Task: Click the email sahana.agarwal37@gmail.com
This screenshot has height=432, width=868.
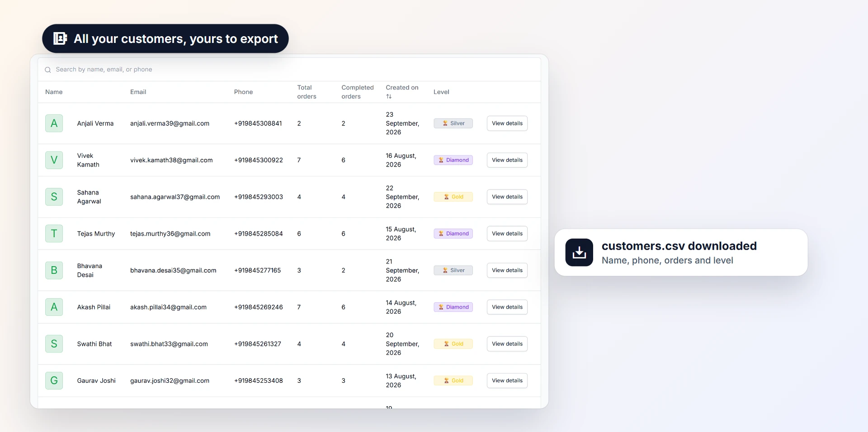Action: [x=175, y=197]
